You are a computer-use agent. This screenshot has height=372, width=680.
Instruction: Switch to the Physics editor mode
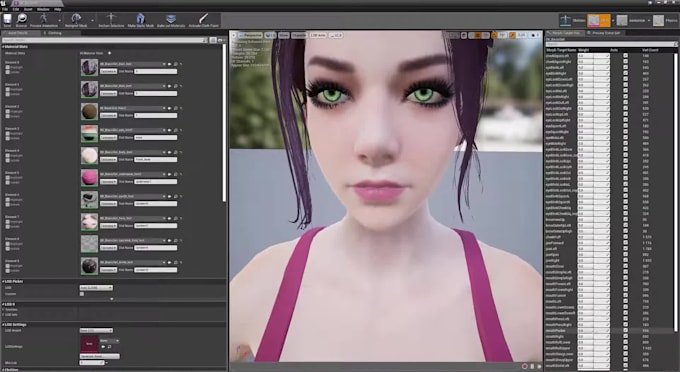coord(666,20)
